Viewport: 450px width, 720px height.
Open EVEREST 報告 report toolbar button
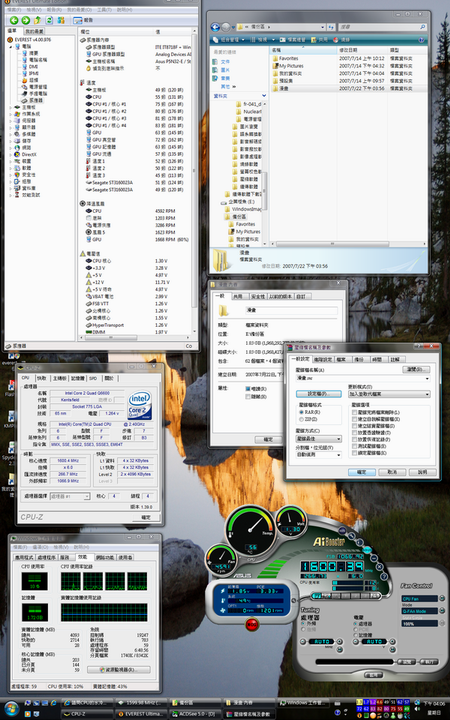pyautogui.click(x=83, y=20)
